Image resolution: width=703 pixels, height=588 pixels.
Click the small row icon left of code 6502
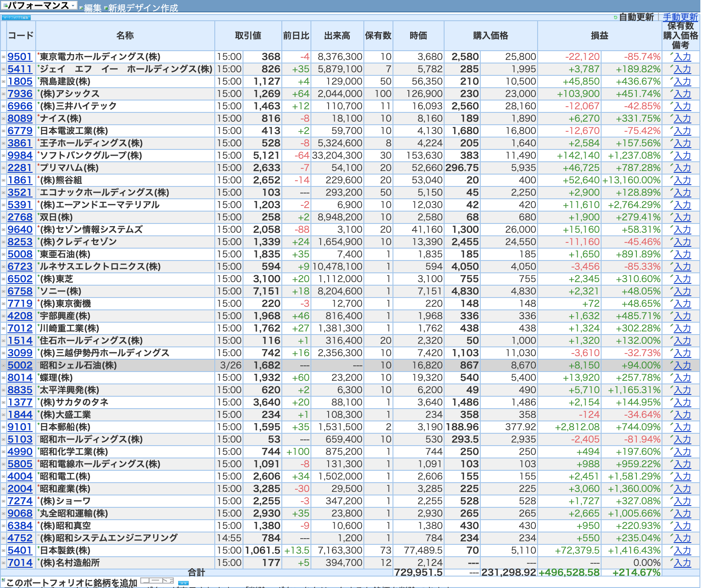4,279
